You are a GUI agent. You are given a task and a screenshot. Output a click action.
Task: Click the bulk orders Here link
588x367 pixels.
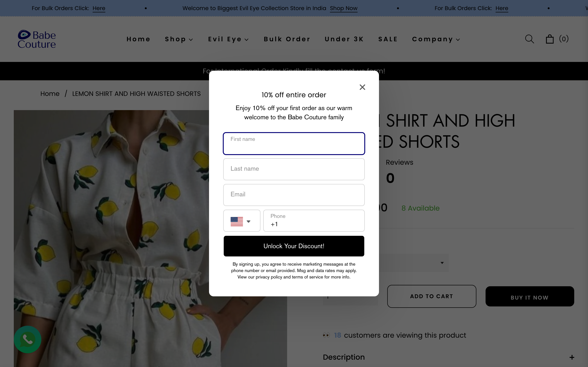tap(99, 8)
